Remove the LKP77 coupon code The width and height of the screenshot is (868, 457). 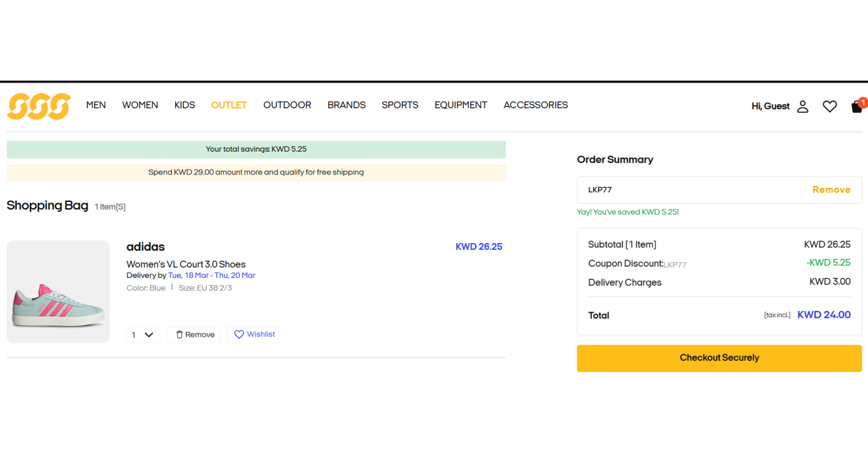[831, 190]
